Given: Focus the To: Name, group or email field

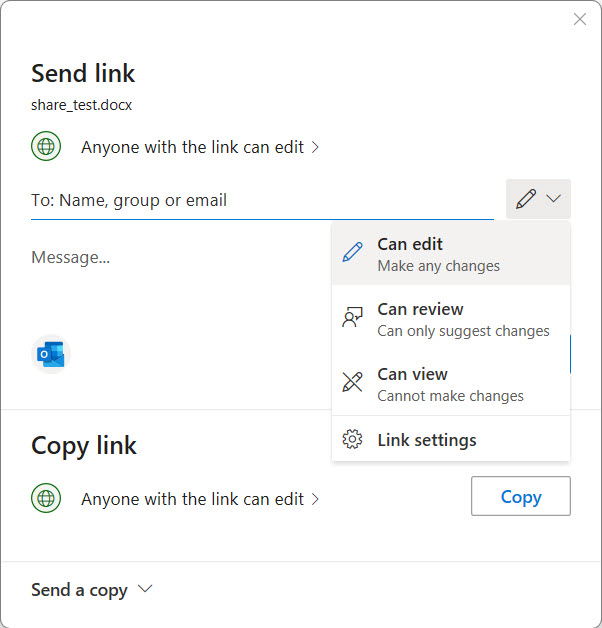Looking at the screenshot, I should click(x=262, y=200).
